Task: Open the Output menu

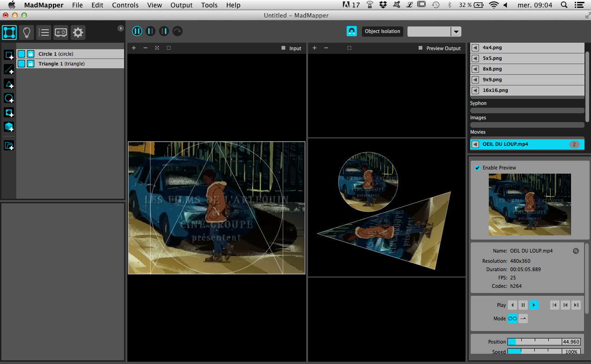Action: point(181,5)
